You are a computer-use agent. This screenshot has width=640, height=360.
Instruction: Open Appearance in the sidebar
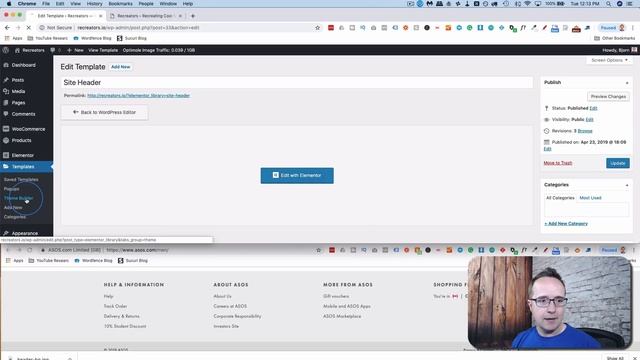coord(24,233)
